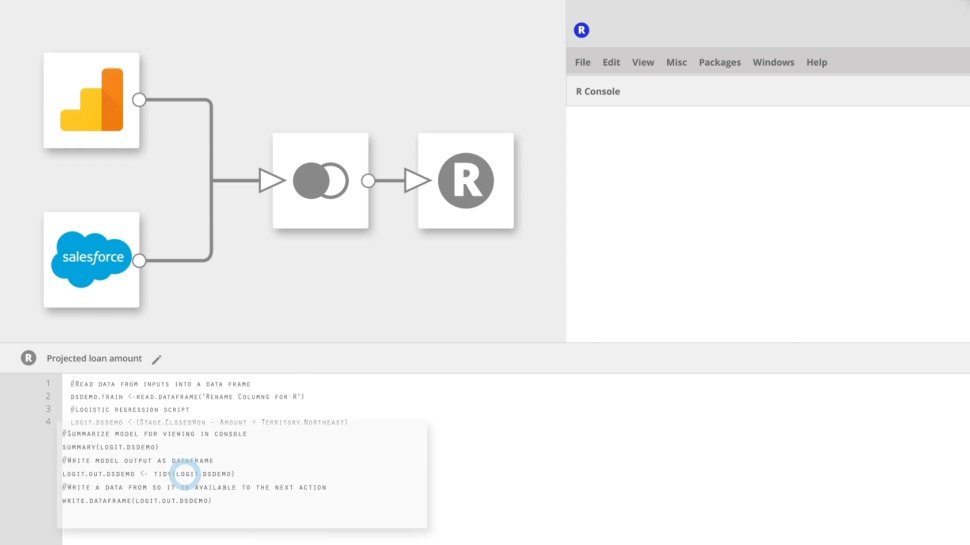Click the logit.dsdemo Stage.ClosedWon code line

click(209, 422)
